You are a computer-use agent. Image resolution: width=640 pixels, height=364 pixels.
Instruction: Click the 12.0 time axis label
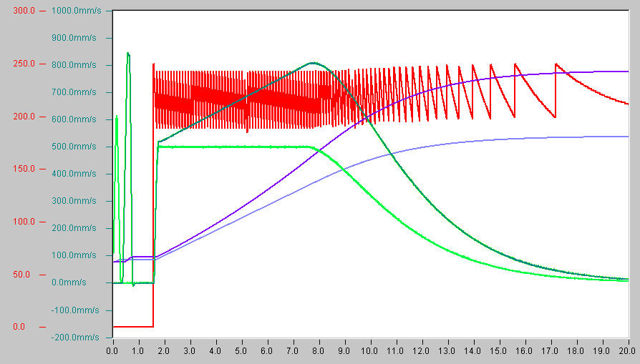pyautogui.click(x=422, y=351)
